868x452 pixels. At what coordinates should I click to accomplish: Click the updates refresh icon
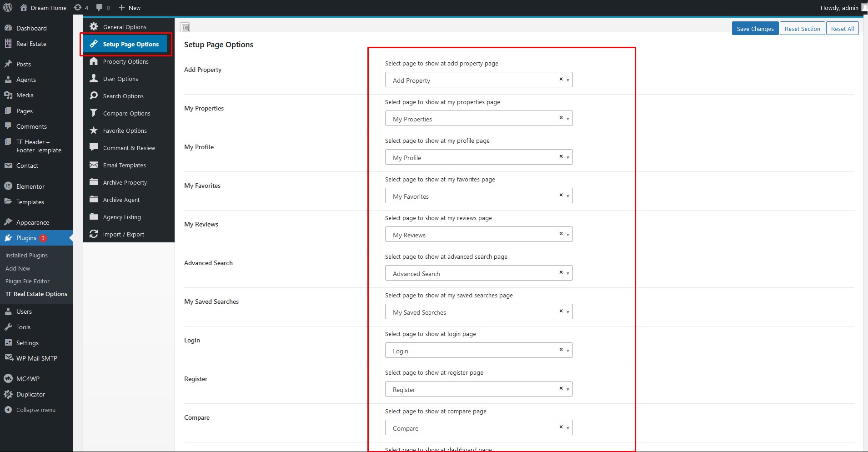[78, 8]
